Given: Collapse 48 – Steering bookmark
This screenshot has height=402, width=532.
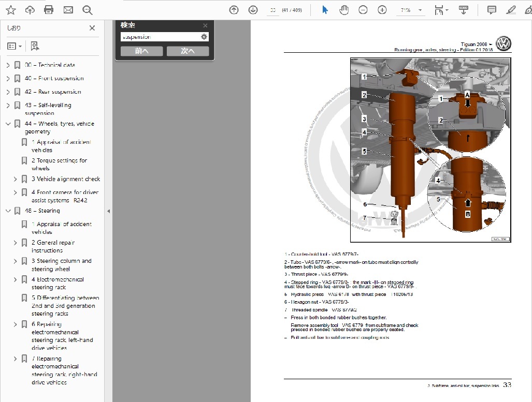Looking at the screenshot, I should [8, 211].
